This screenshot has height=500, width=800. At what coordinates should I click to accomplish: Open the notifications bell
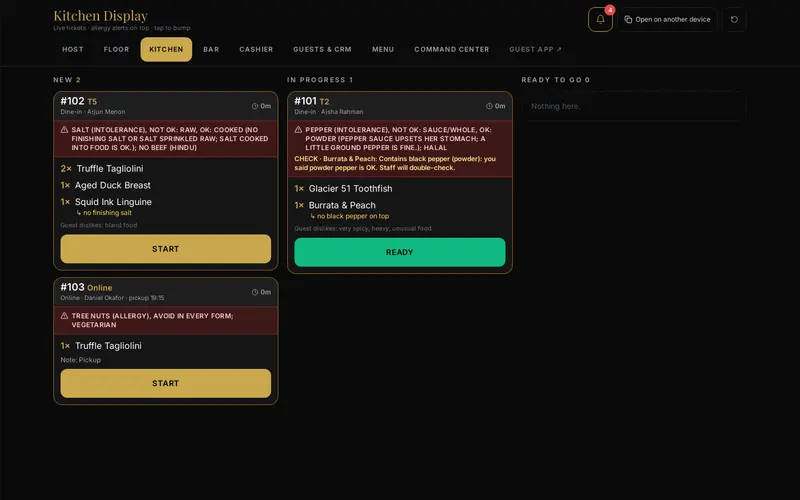[600, 19]
